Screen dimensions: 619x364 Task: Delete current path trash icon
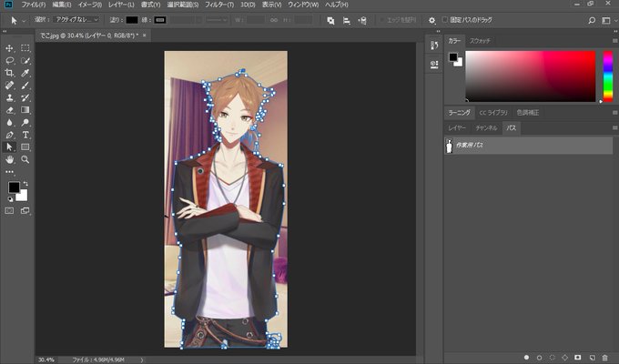click(x=604, y=358)
